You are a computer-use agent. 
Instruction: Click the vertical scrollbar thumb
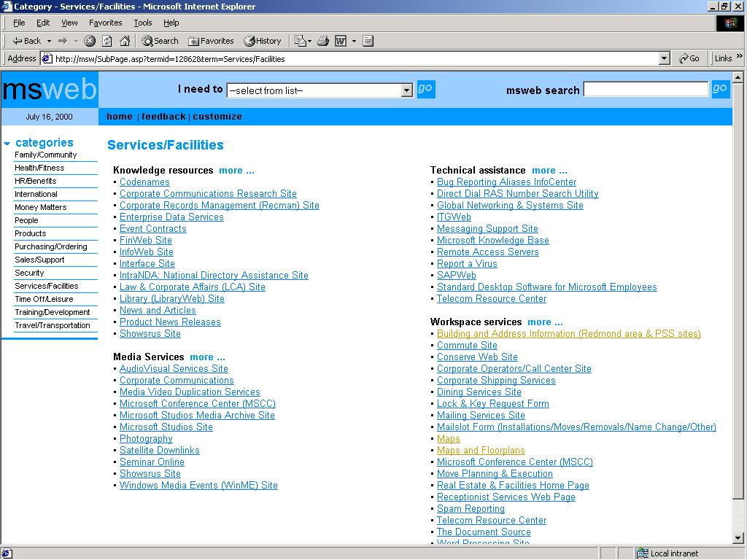pyautogui.click(x=738, y=290)
